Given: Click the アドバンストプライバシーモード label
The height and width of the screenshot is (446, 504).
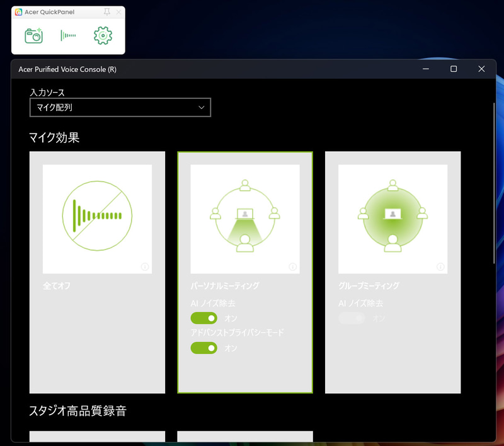Looking at the screenshot, I should click(238, 333).
